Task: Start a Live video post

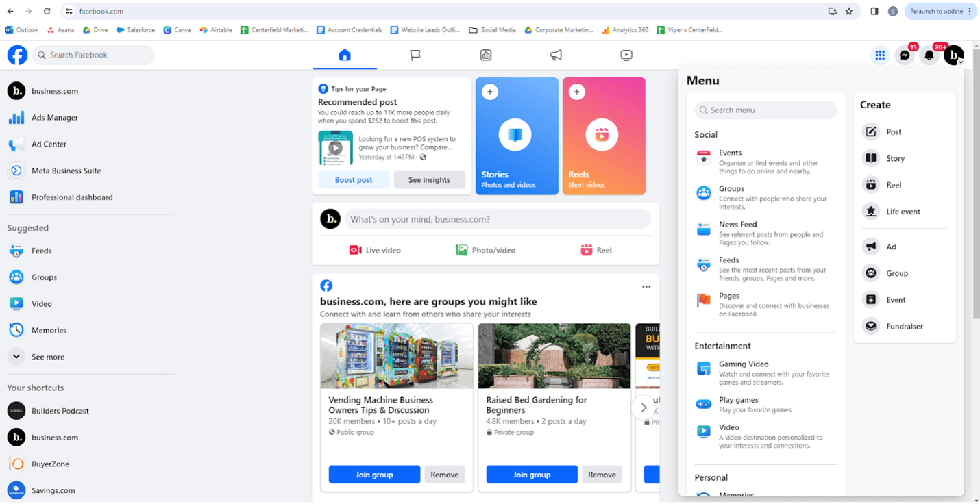Action: (x=375, y=250)
